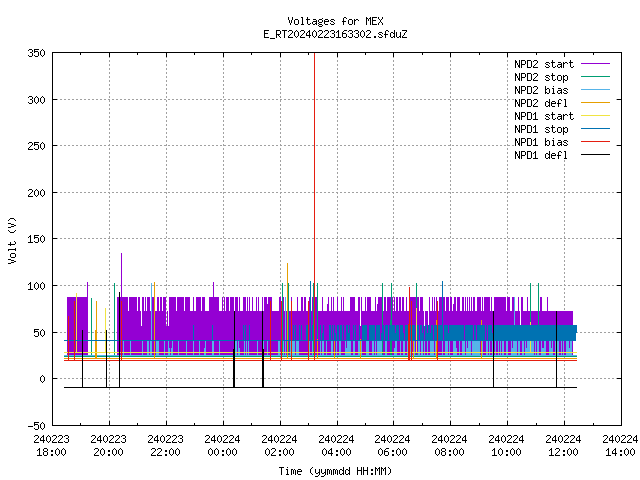The height and width of the screenshot is (480, 640).
Task: Click the black NPD1 defl legend line
Action: coord(595,155)
